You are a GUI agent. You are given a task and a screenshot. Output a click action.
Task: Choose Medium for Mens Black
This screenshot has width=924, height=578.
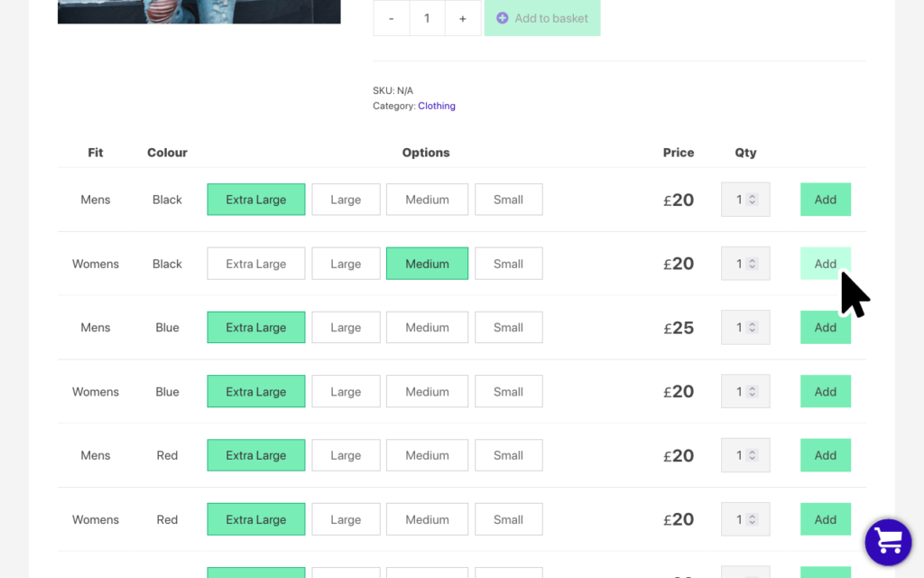427,200
